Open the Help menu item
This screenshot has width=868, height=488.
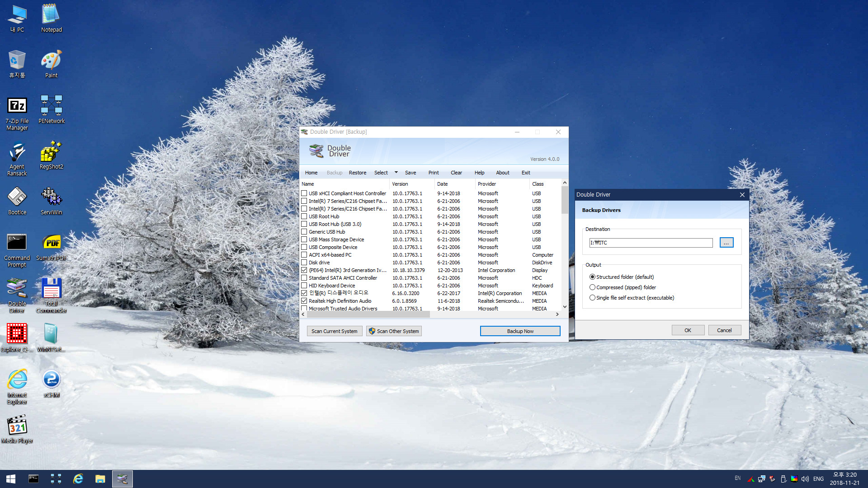479,173
